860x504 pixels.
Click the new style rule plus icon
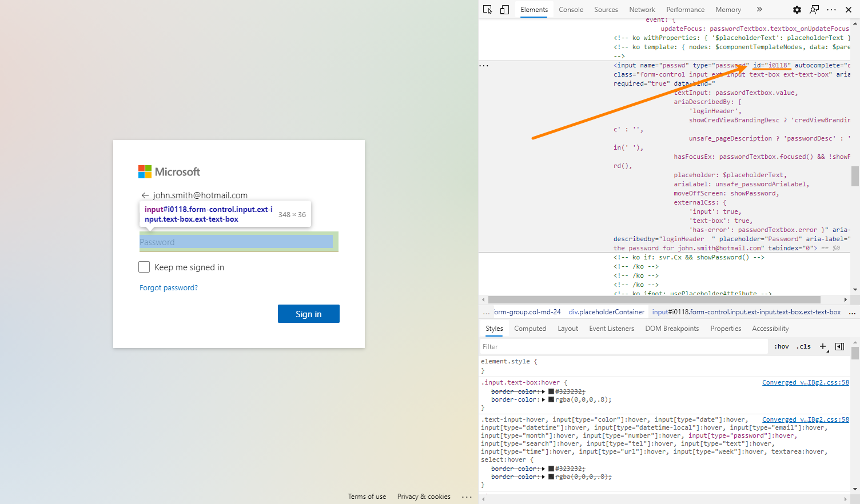[x=823, y=346]
